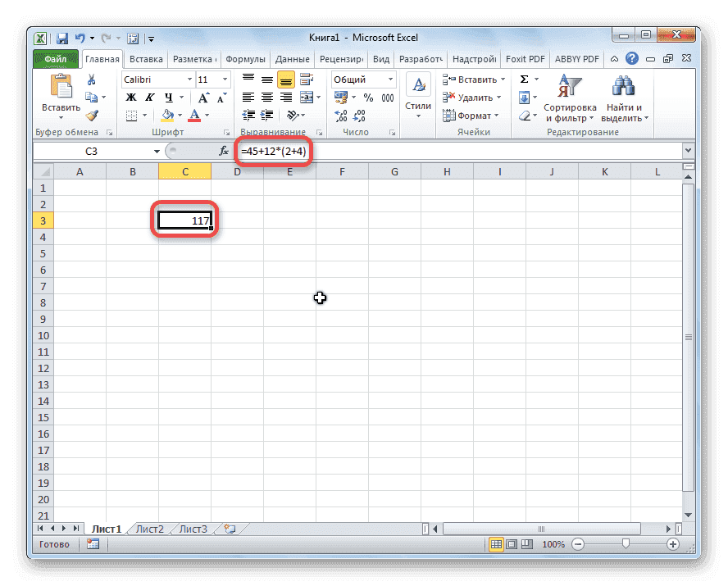Click the Insert Function fx icon
The height and width of the screenshot is (586, 728).
pos(223,151)
